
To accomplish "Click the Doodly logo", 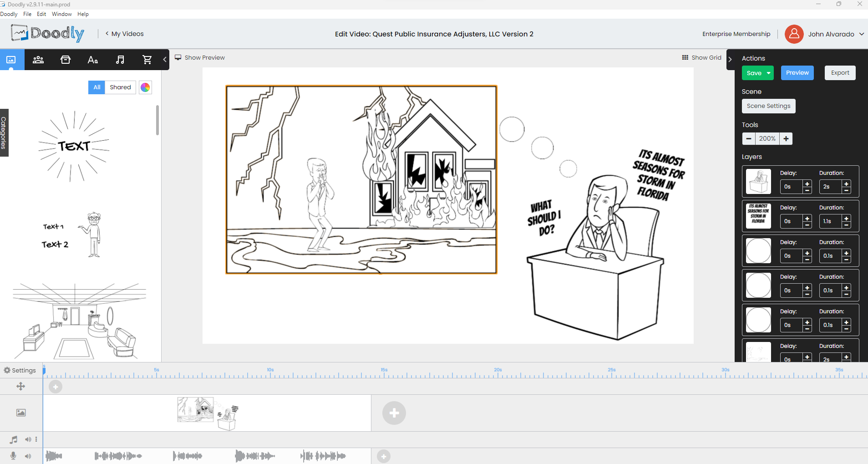I will pyautogui.click(x=48, y=33).
